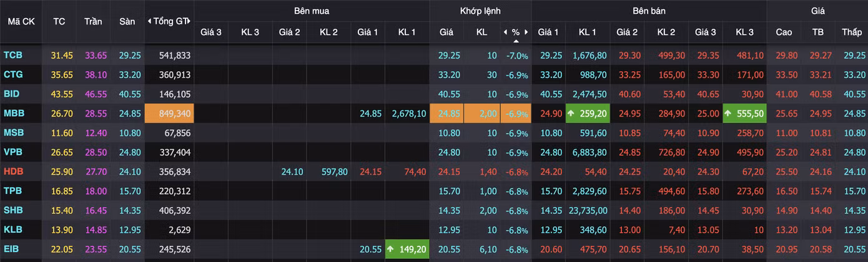Open the TPB stock symbol

click(x=13, y=191)
